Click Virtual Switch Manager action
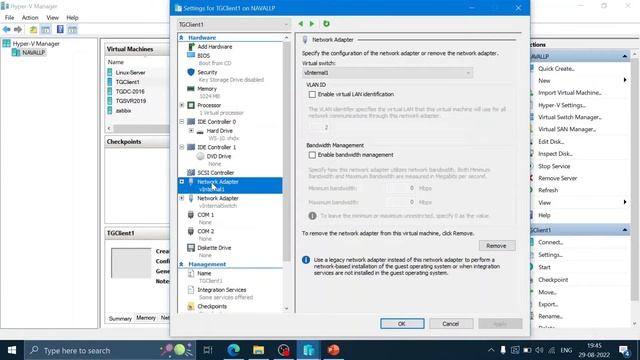The width and height of the screenshot is (640, 360). tap(570, 117)
